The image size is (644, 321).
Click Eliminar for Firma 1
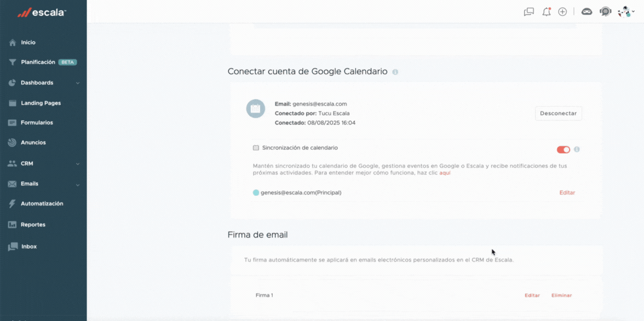point(561,295)
